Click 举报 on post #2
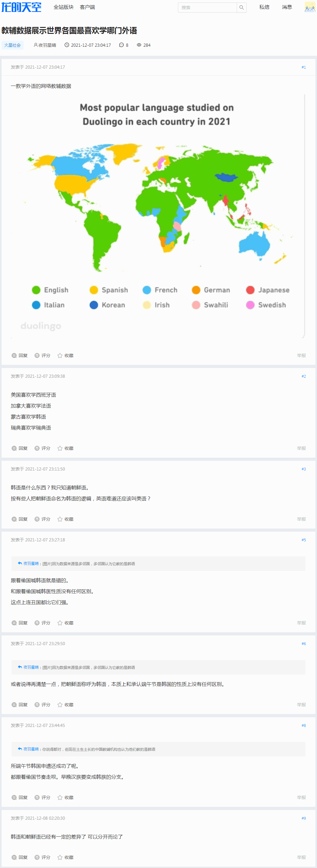The image size is (317, 868). tap(302, 448)
